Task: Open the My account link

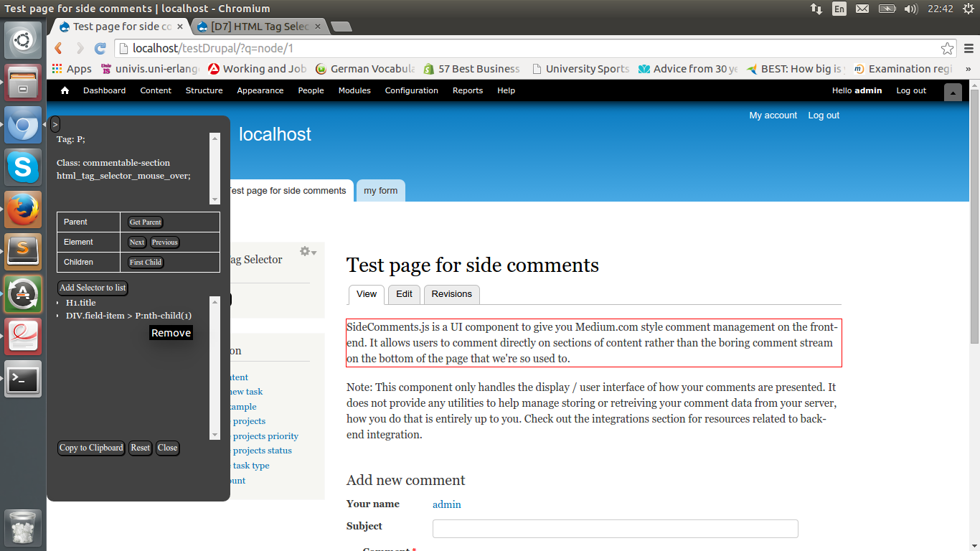Action: (x=773, y=115)
